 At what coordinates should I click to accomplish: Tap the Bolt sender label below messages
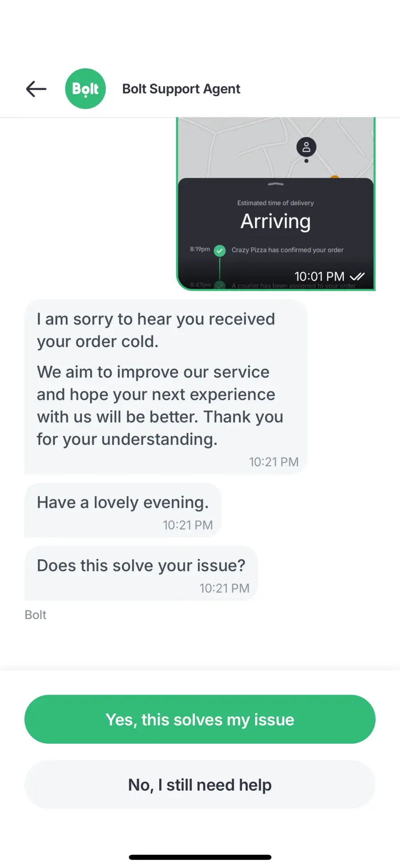(36, 615)
